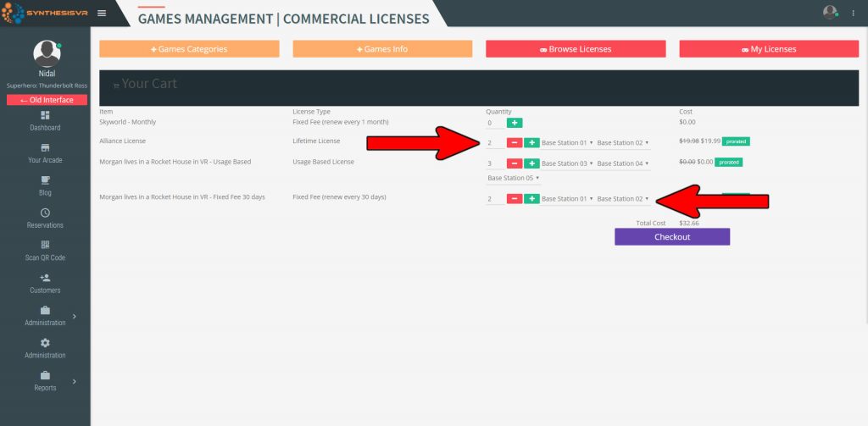868x426 pixels.
Task: Open Fixed Fee 30 days Base Station 01 dropdown
Action: pyautogui.click(x=567, y=199)
